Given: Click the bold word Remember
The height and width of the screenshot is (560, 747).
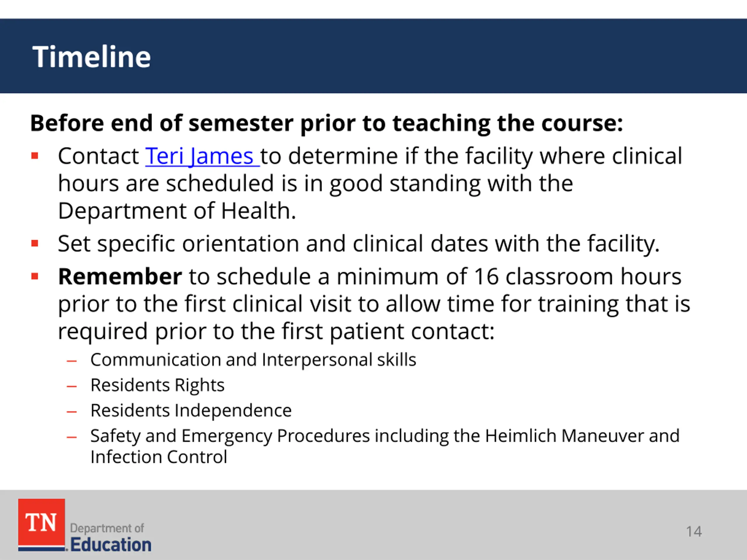Looking at the screenshot, I should pyautogui.click(x=120, y=276).
